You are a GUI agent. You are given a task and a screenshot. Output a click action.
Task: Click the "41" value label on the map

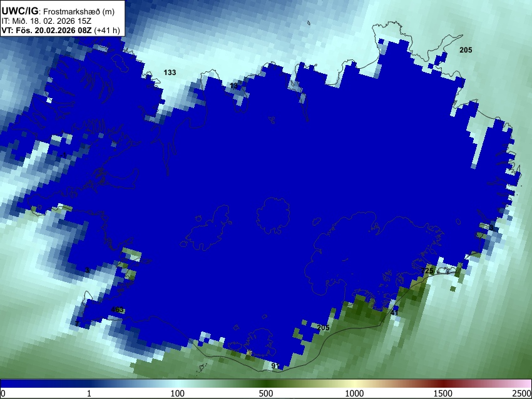[394, 313]
